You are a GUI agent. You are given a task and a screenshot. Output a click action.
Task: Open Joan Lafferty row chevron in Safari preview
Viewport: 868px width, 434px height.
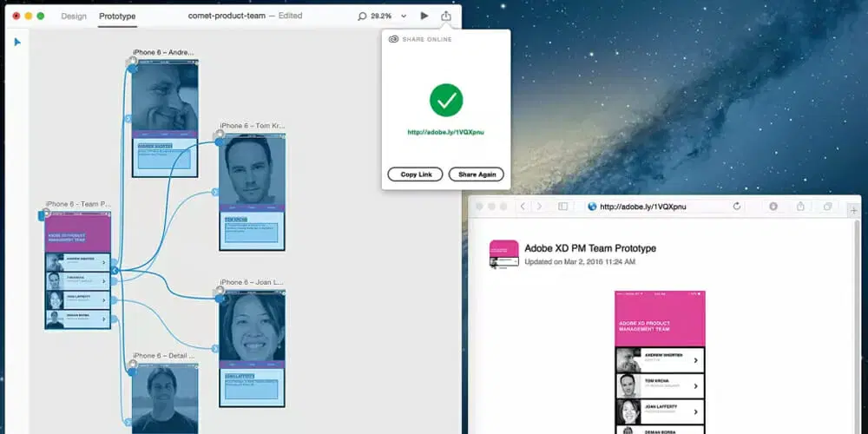tap(696, 411)
